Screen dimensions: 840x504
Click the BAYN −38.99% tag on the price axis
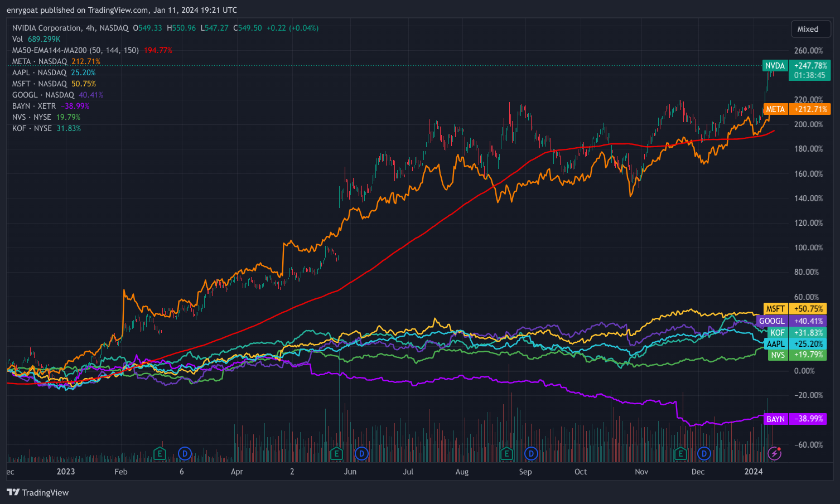tap(795, 419)
